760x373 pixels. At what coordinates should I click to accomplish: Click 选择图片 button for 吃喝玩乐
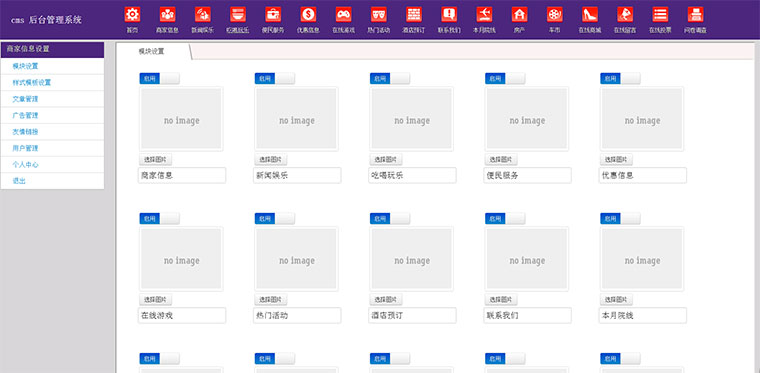click(x=386, y=159)
